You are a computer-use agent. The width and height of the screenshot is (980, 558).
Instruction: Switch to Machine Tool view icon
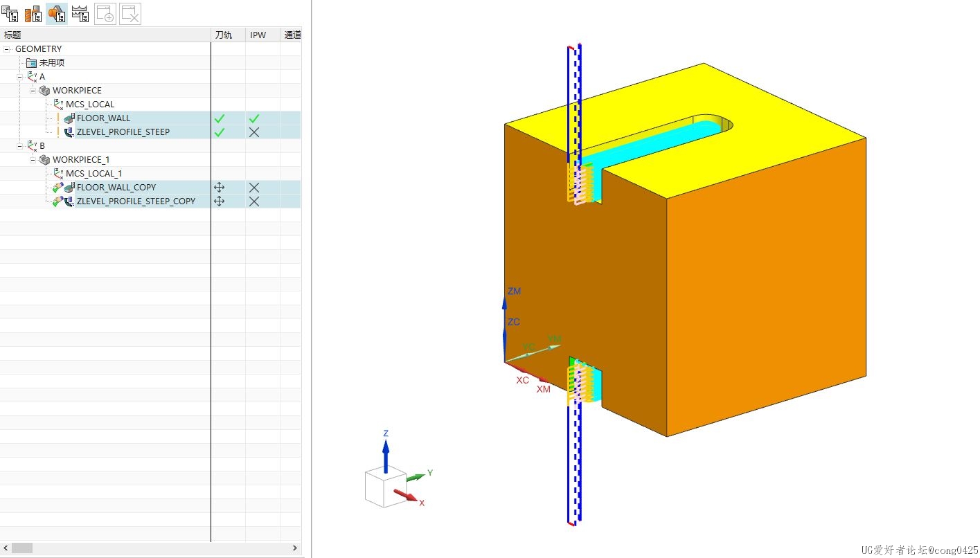pyautogui.click(x=33, y=13)
